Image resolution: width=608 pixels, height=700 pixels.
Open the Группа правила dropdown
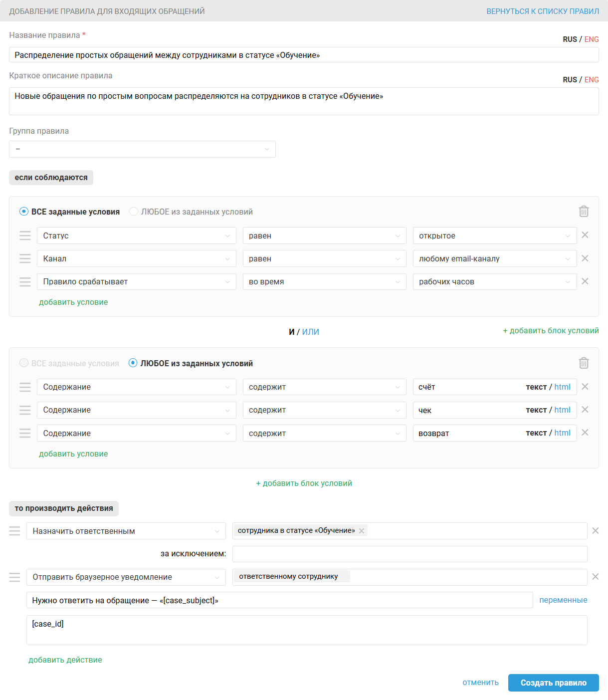point(142,149)
